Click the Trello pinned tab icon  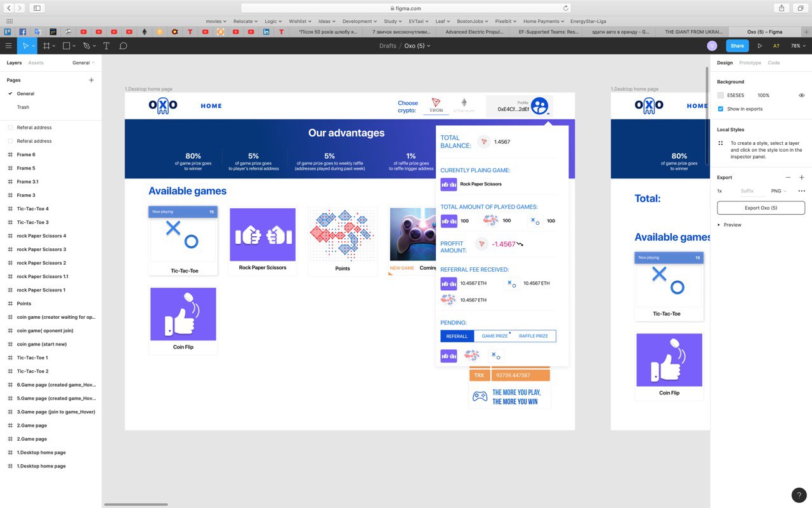click(x=7, y=31)
